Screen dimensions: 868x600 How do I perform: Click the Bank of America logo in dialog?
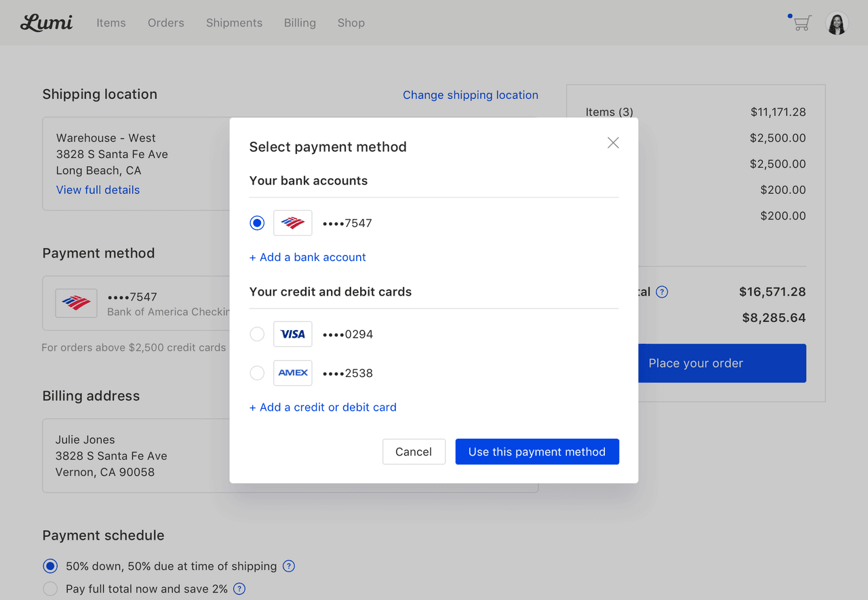(293, 223)
